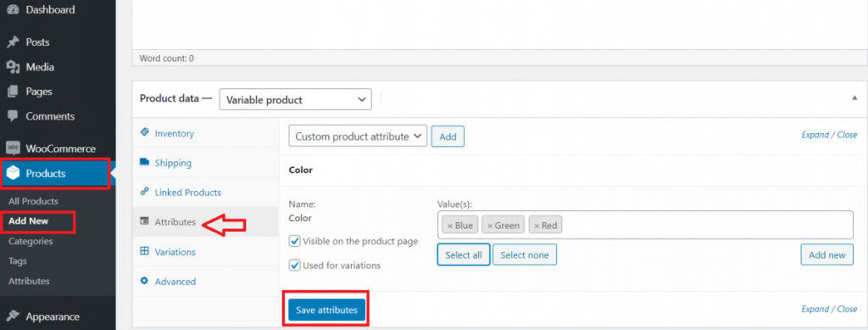Click the Variations grid icon
The width and height of the screenshot is (868, 330).
[x=144, y=251]
